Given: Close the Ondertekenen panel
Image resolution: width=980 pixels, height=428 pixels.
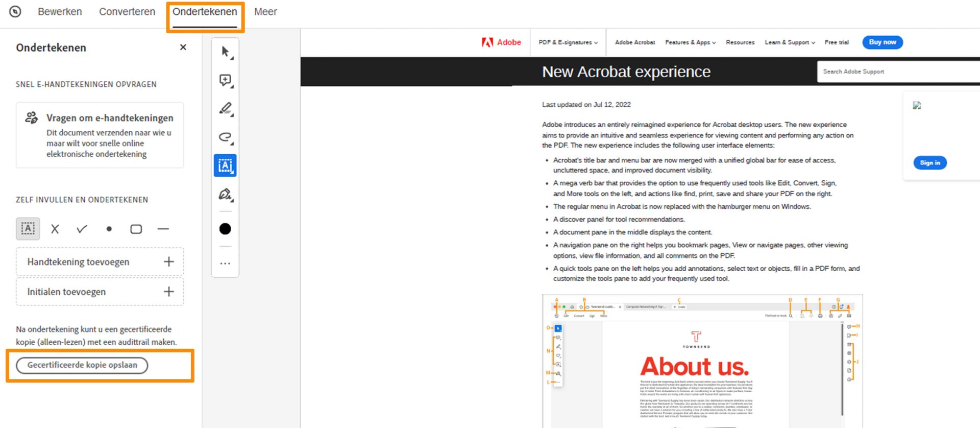Looking at the screenshot, I should [183, 47].
